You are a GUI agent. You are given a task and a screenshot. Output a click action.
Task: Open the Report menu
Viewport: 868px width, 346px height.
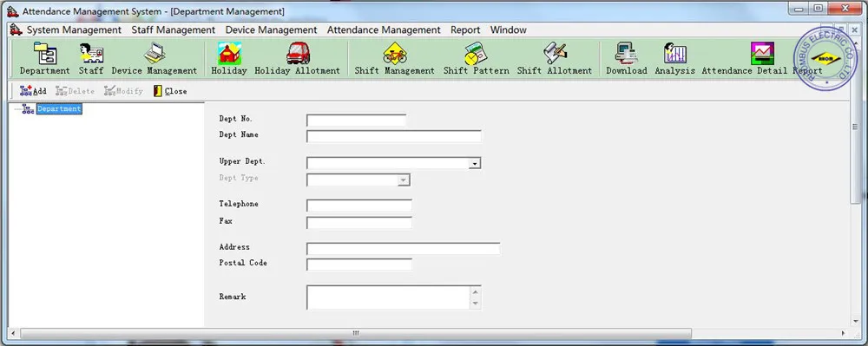click(x=465, y=29)
